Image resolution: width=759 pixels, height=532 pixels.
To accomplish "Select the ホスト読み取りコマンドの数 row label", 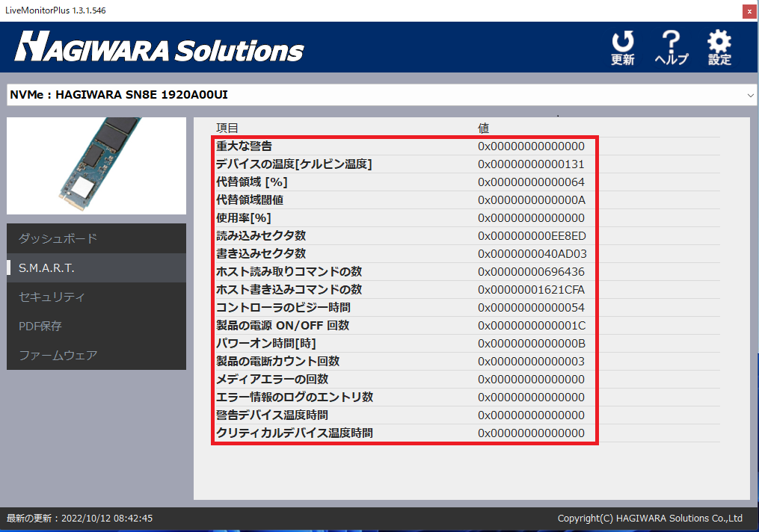I will (289, 271).
